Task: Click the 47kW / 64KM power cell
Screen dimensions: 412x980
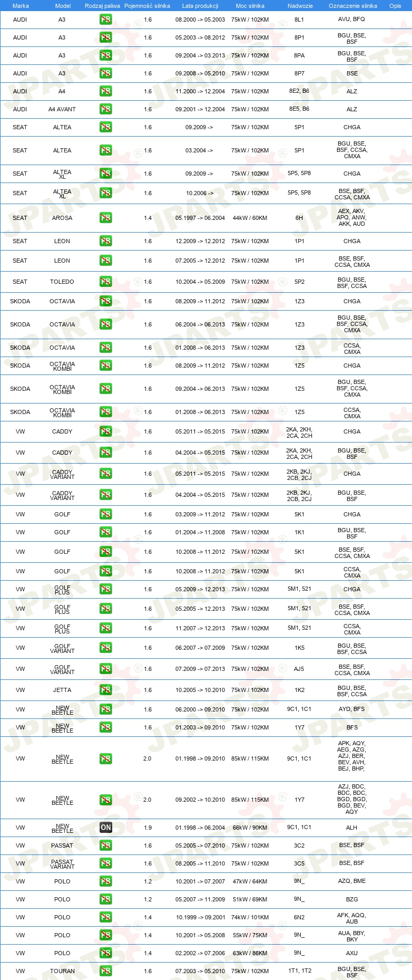Action: pos(250,881)
